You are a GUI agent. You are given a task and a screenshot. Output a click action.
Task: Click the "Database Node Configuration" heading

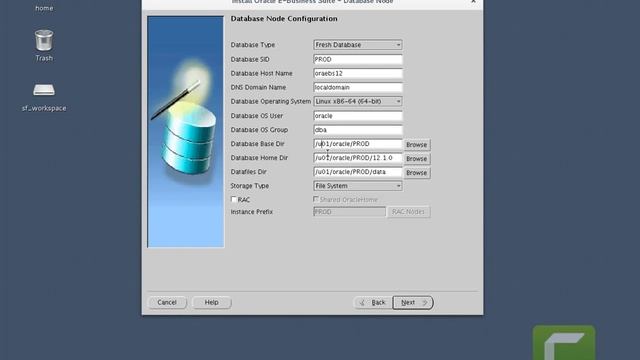[284, 19]
